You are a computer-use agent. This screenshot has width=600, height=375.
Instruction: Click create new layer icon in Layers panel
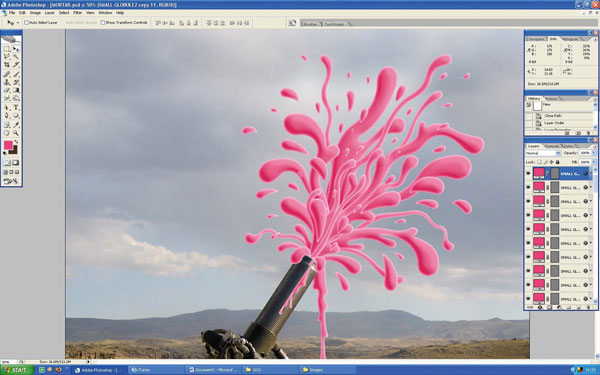coord(579,307)
